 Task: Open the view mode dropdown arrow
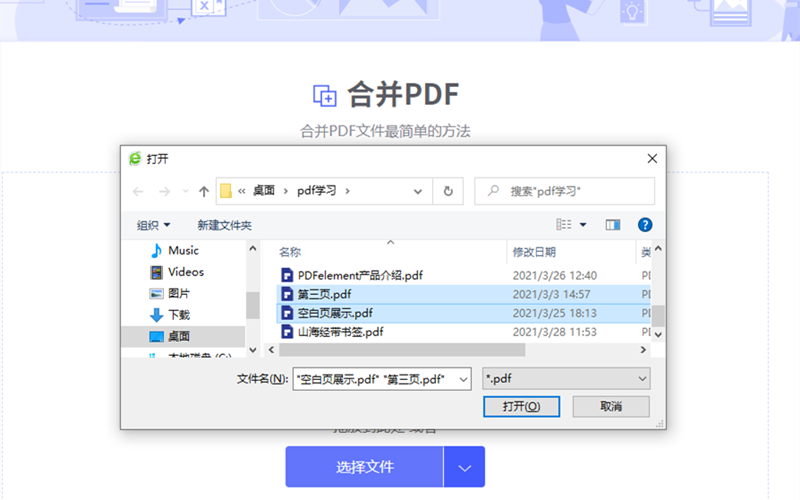click(583, 225)
